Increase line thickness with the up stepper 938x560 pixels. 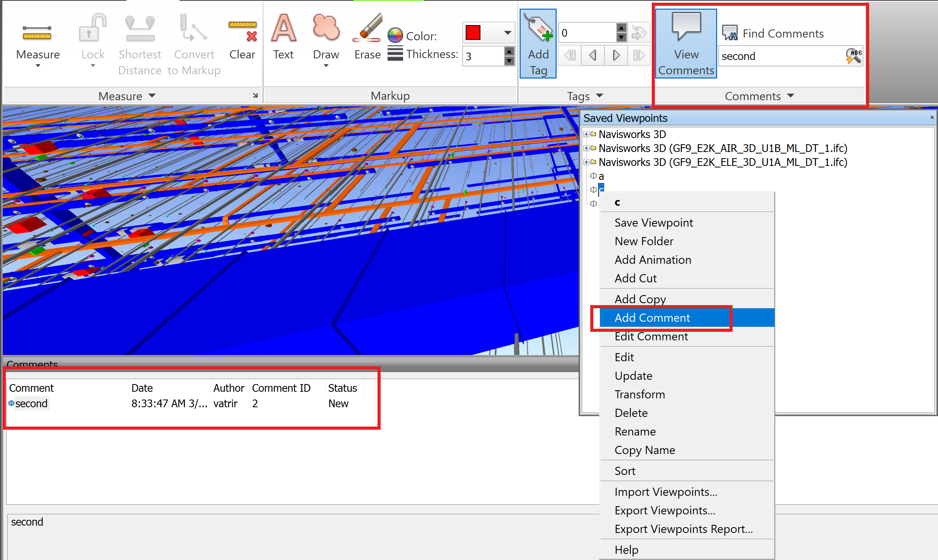509,51
